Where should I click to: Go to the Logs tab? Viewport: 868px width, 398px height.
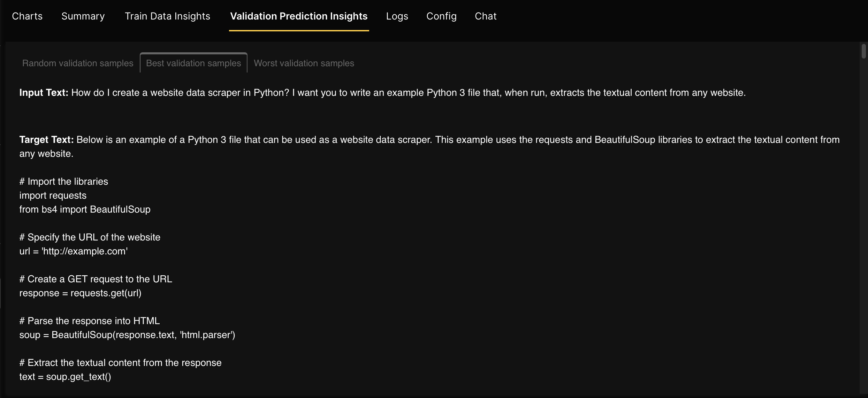click(397, 16)
